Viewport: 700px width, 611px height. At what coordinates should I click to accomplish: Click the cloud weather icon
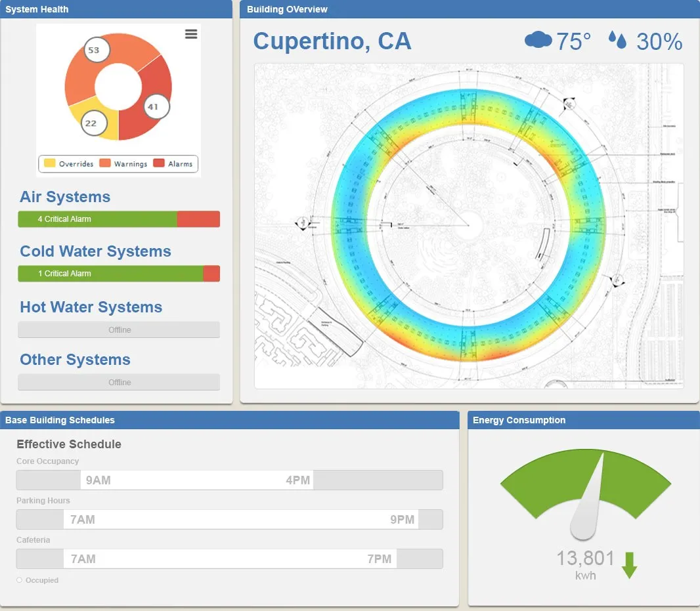[538, 40]
